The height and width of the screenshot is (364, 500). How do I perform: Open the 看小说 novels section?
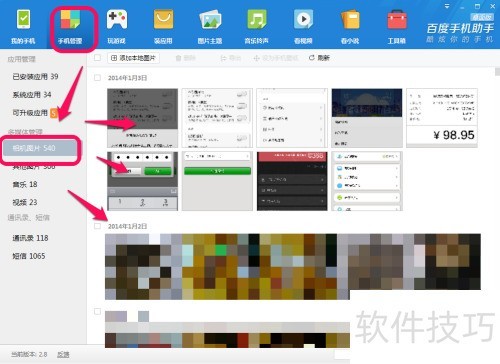[x=350, y=27]
